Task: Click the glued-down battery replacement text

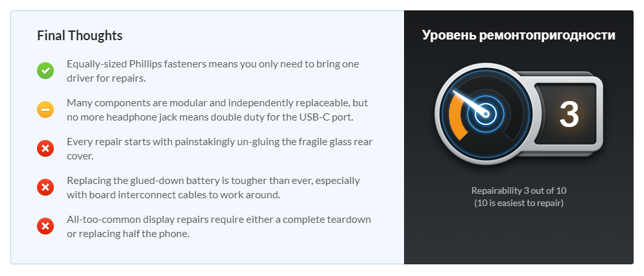Action: point(213,187)
